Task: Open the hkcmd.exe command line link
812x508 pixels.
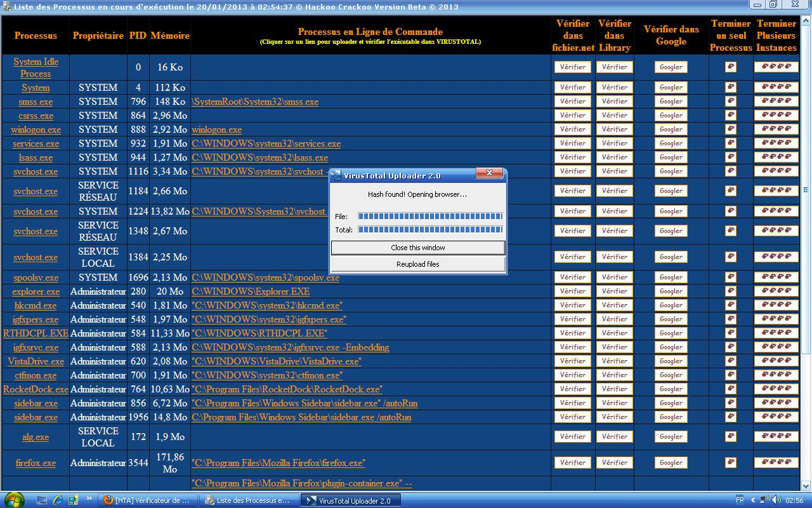Action: click(x=266, y=305)
